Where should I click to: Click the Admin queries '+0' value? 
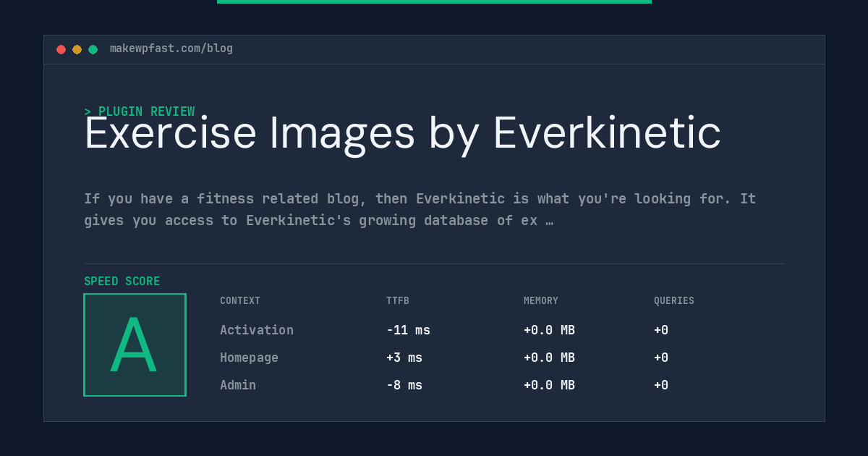[661, 385]
